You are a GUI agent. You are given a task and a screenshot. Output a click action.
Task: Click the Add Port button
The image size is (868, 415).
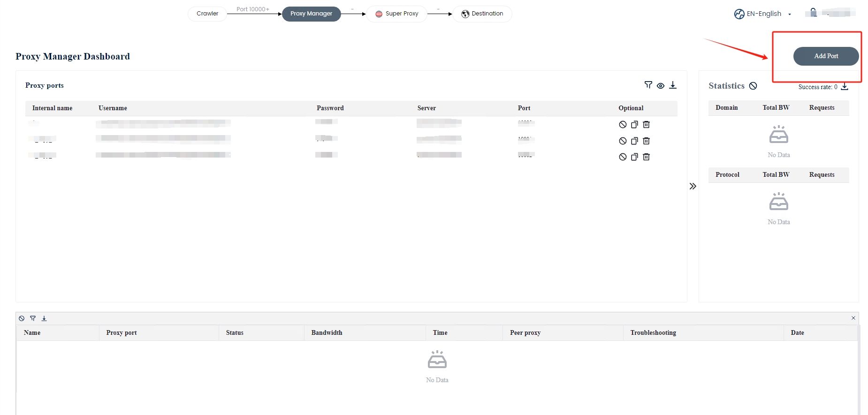pyautogui.click(x=825, y=56)
